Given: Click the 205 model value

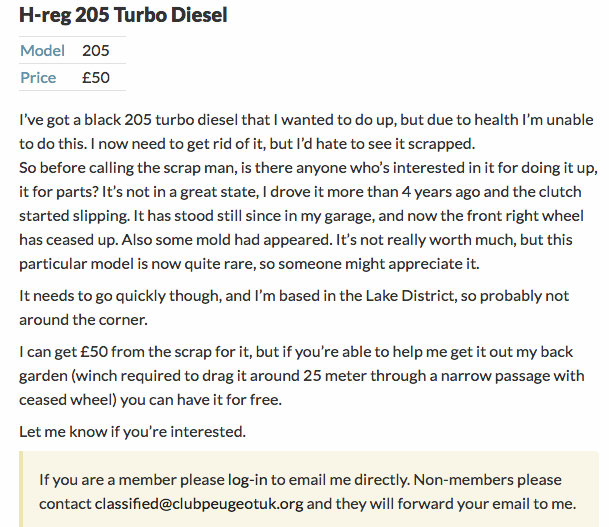Looking at the screenshot, I should (x=96, y=50).
